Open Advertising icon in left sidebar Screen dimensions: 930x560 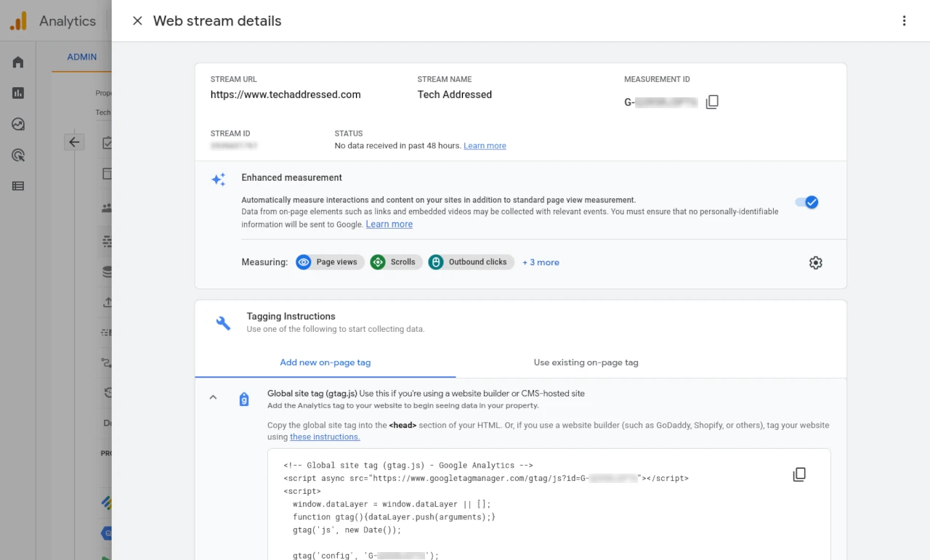coord(18,155)
